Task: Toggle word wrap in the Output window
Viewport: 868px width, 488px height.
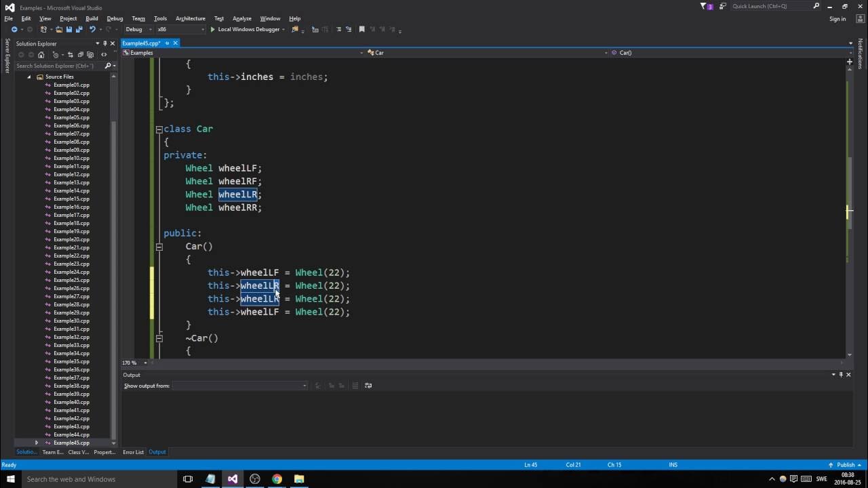Action: tap(368, 386)
